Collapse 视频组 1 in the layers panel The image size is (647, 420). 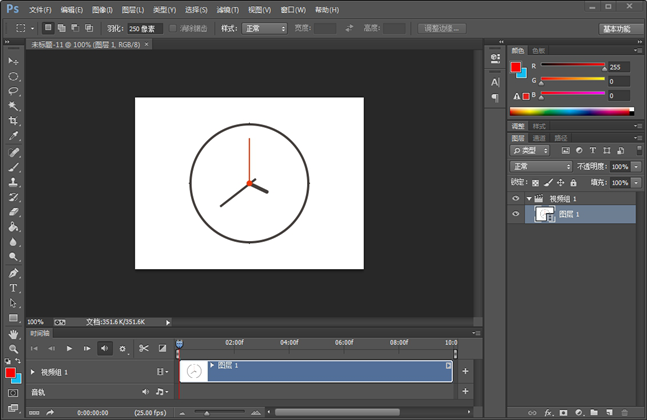coord(529,199)
